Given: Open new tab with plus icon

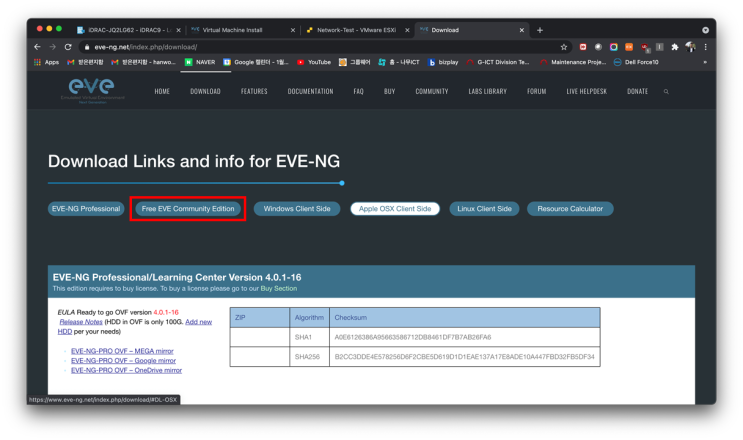Looking at the screenshot, I should [540, 30].
